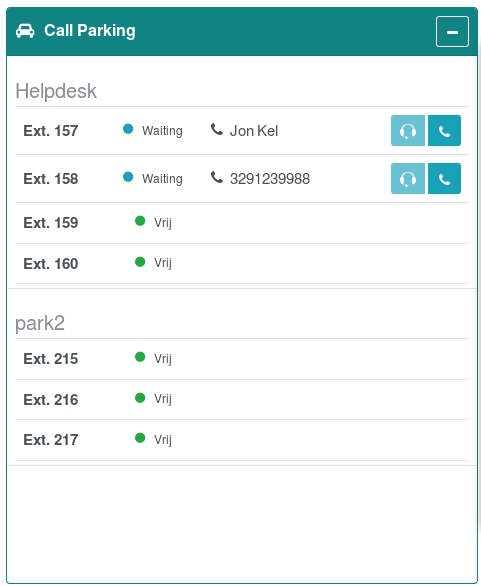
Task: Click the green status dot for Ext. 160
Action: pos(140,262)
